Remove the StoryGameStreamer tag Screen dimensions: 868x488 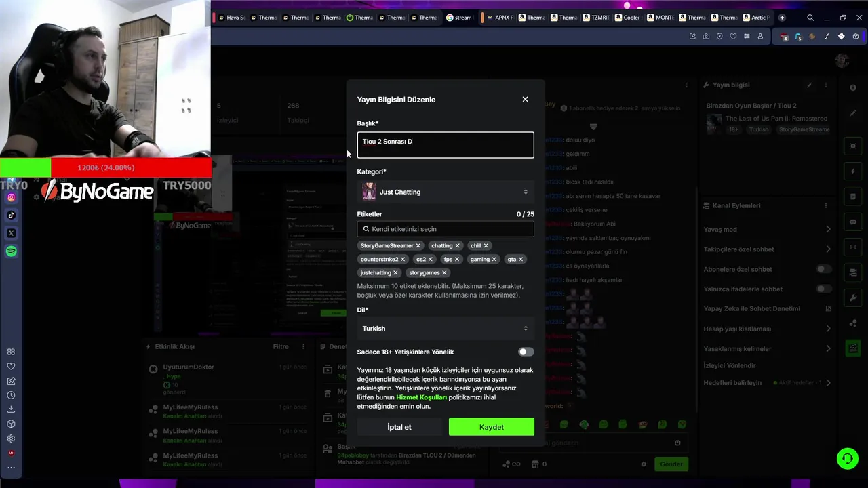(x=418, y=245)
